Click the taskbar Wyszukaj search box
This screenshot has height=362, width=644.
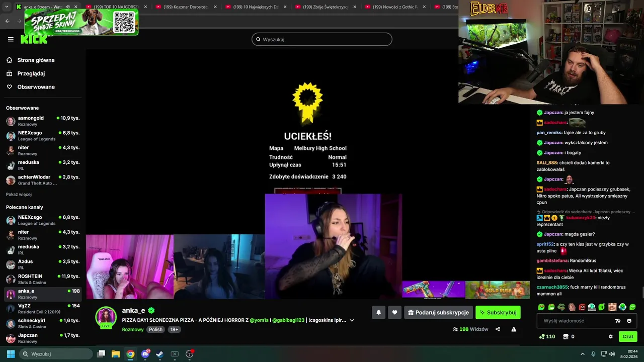55,354
